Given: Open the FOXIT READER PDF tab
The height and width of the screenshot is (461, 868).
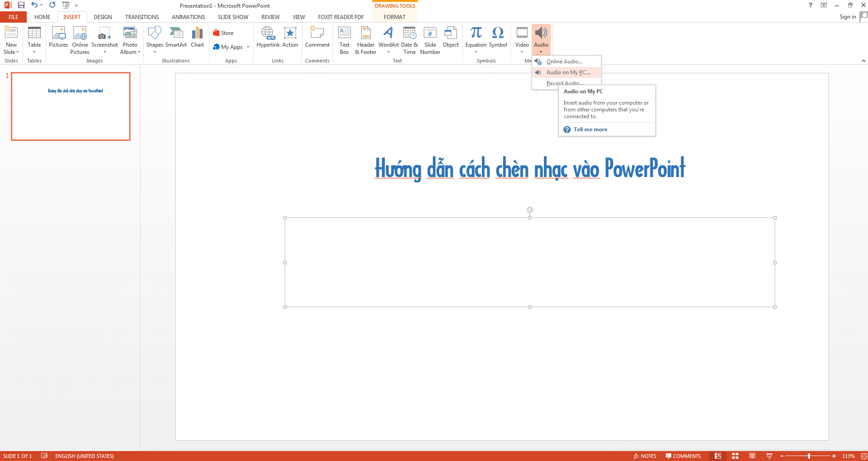Looking at the screenshot, I should pos(341,17).
